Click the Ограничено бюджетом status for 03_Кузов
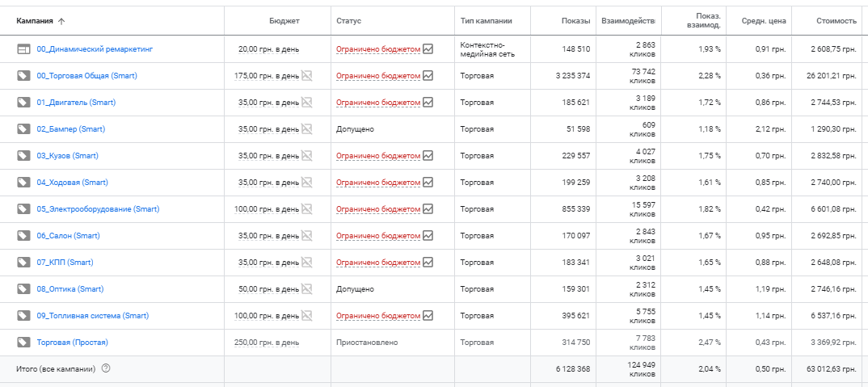Viewport: 868px width, 387px height. click(x=378, y=156)
